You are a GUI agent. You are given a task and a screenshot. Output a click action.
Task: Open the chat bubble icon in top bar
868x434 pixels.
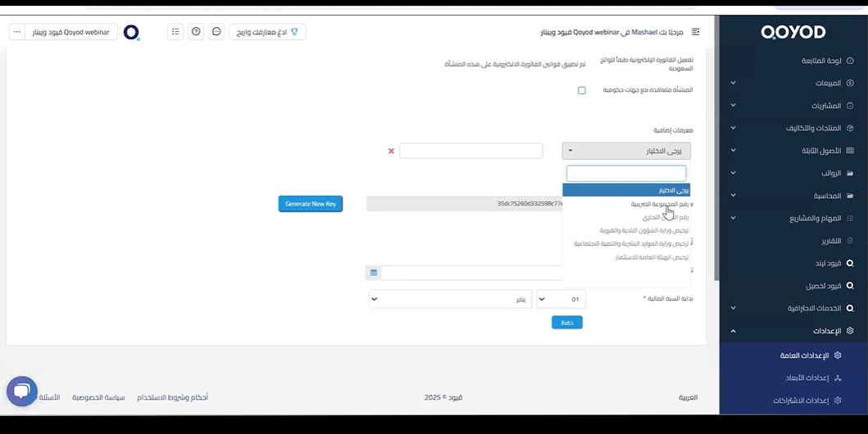click(216, 32)
